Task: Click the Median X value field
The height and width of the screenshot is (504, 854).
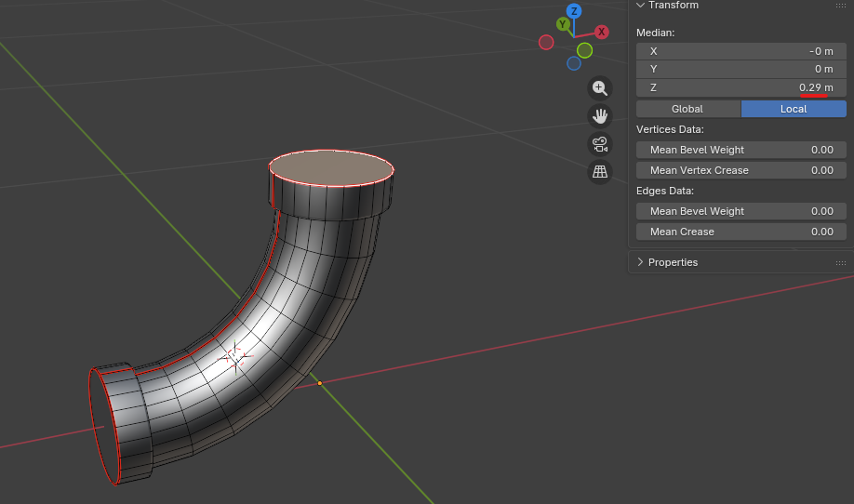Action: tap(741, 51)
